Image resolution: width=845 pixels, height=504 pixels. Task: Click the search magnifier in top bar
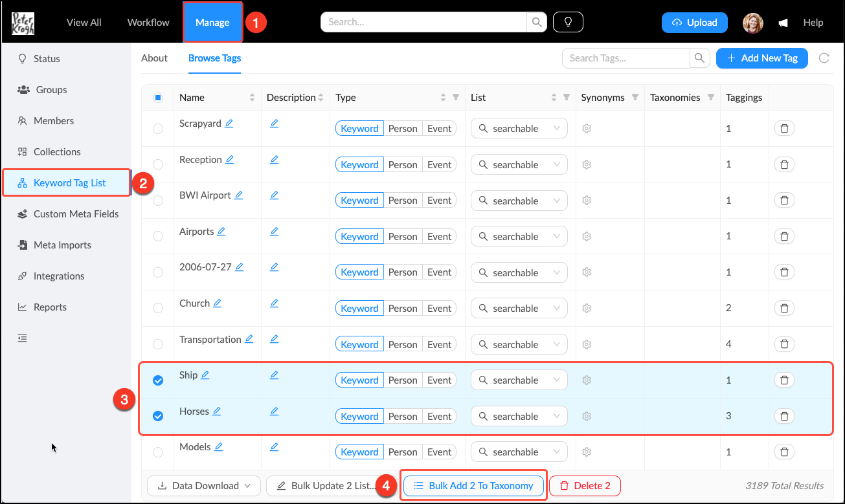coord(537,22)
